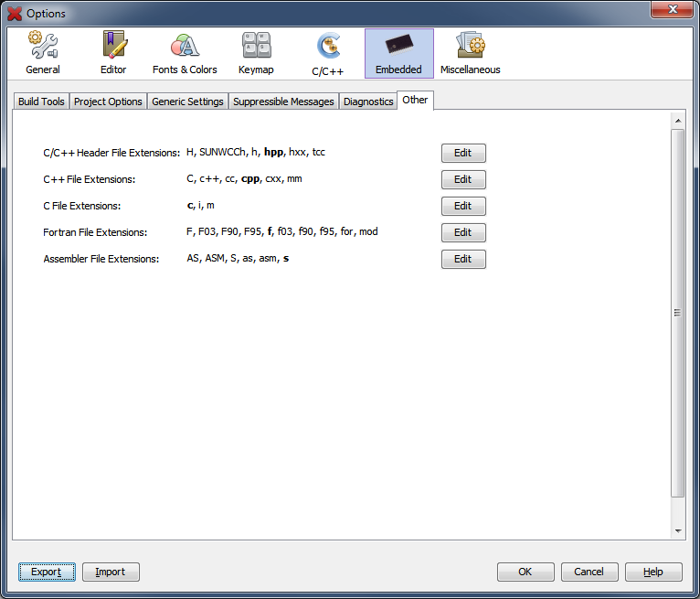Click the red X Options window icon
Screen dimensions: 700x599
coord(15,14)
